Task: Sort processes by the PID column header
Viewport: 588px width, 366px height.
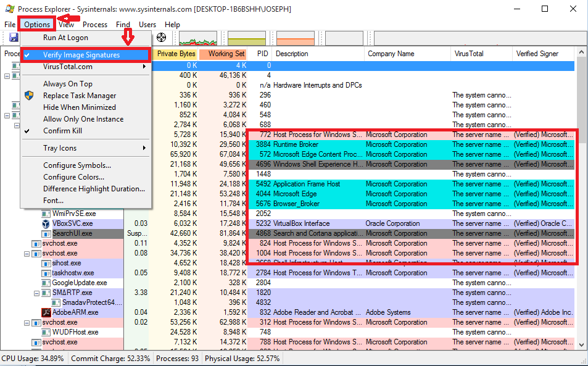Action: point(262,54)
